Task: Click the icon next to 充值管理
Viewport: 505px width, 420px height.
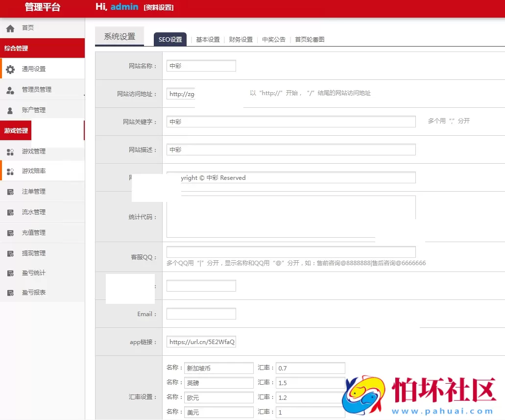Action: pos(10,232)
